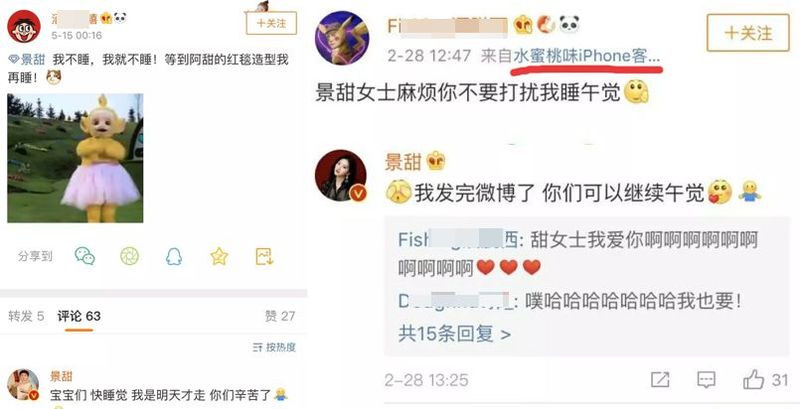This screenshot has height=409, width=800.
Task: Tap the repost icon beside 2-28 13:25
Action: click(x=660, y=379)
